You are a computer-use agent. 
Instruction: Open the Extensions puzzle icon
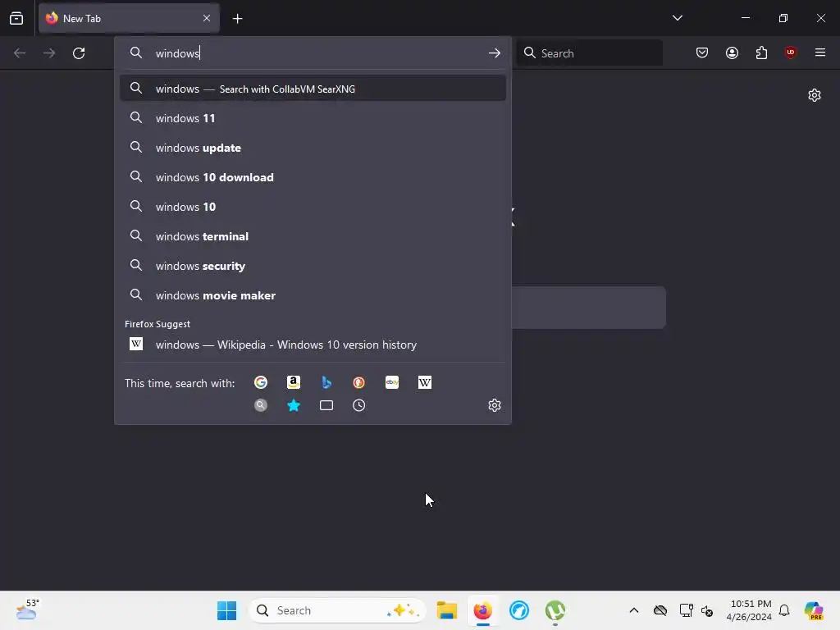[x=761, y=52]
